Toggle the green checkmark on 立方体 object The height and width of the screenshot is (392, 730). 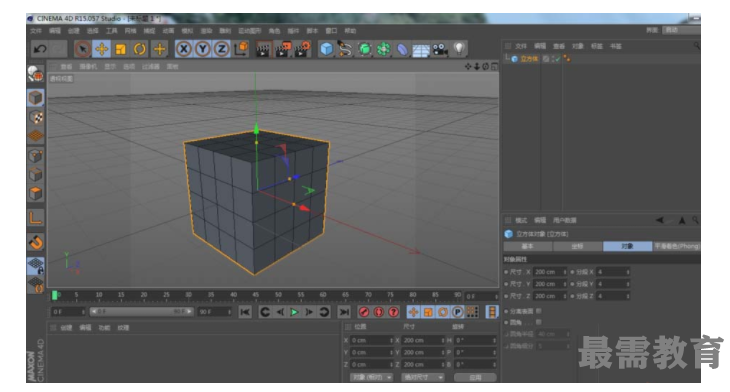[x=557, y=59]
